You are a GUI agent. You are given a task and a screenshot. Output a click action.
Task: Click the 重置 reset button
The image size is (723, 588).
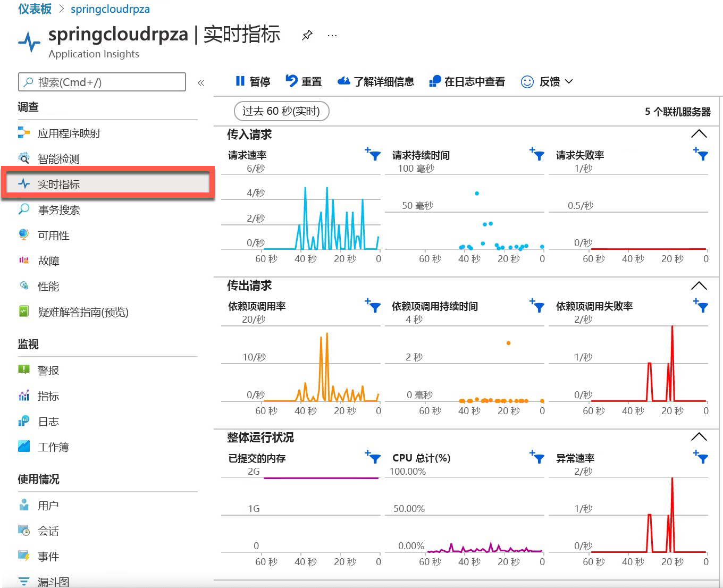304,81
